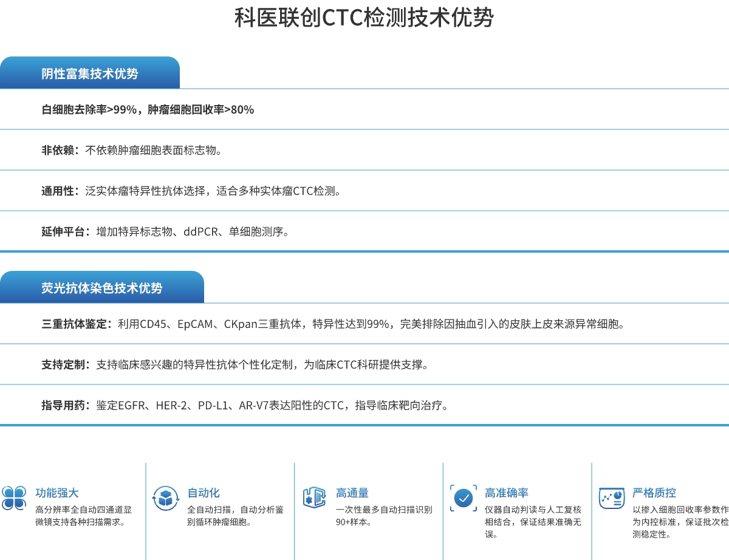Click the 功能强大 feature title

coord(56,493)
